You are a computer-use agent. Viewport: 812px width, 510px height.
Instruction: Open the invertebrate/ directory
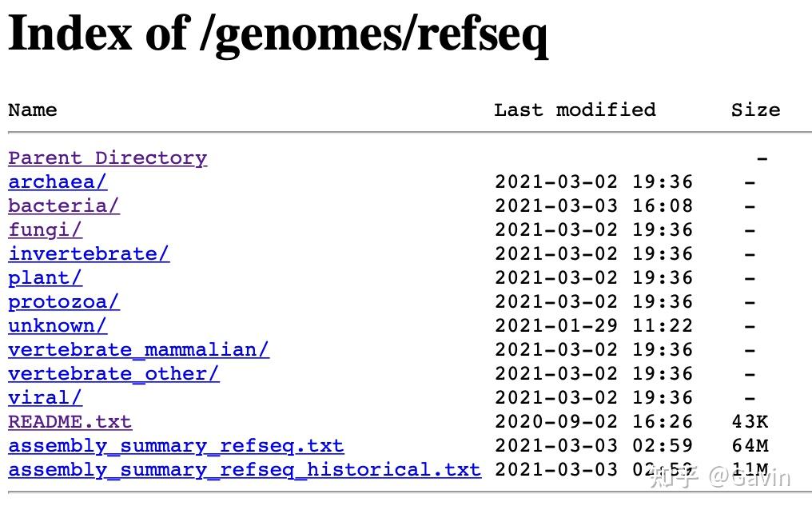tap(89, 253)
